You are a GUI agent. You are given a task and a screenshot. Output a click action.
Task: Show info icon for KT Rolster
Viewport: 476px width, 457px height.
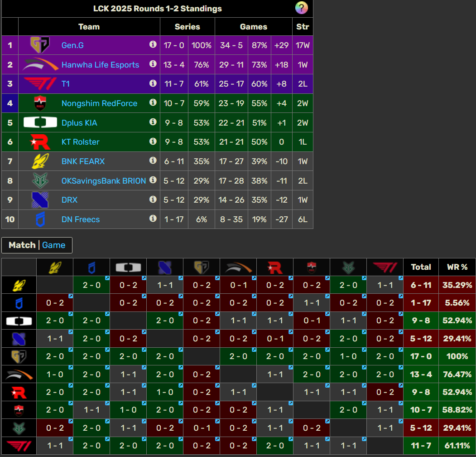[x=153, y=141]
